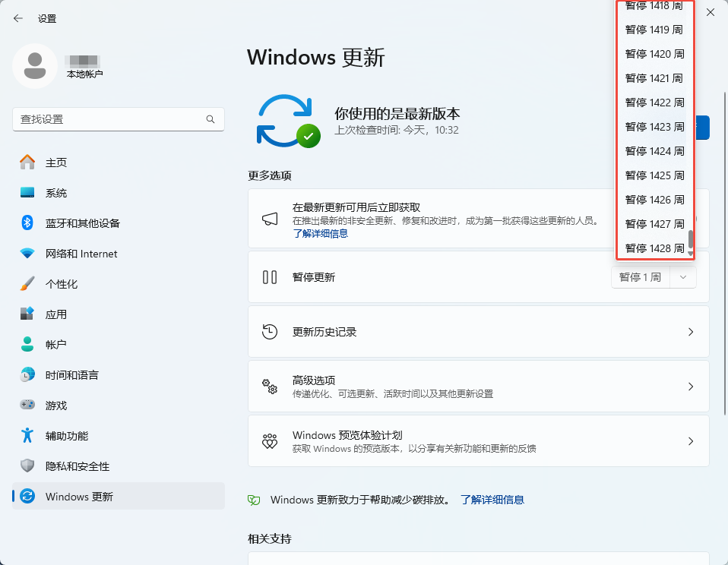Click the user avatar icon
Image resolution: width=728 pixels, height=565 pixels.
click(35, 66)
